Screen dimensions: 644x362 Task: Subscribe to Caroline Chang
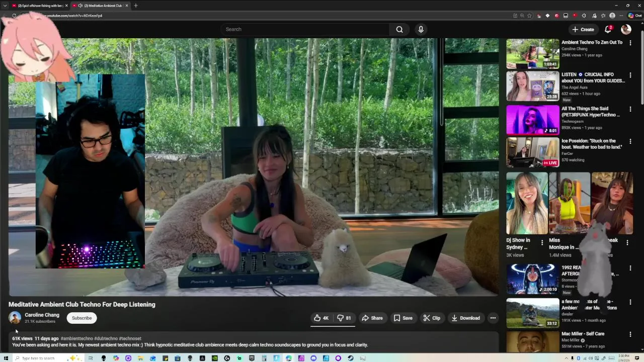82,318
